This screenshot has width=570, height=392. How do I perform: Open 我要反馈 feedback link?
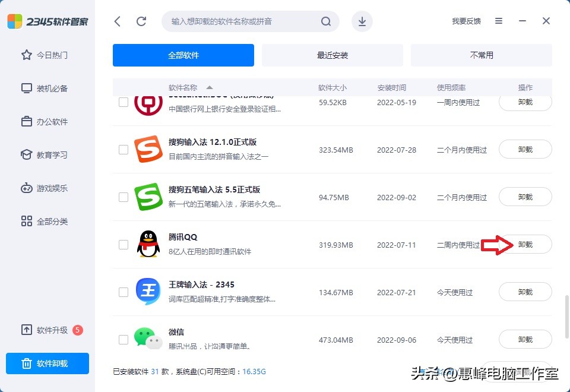(465, 20)
